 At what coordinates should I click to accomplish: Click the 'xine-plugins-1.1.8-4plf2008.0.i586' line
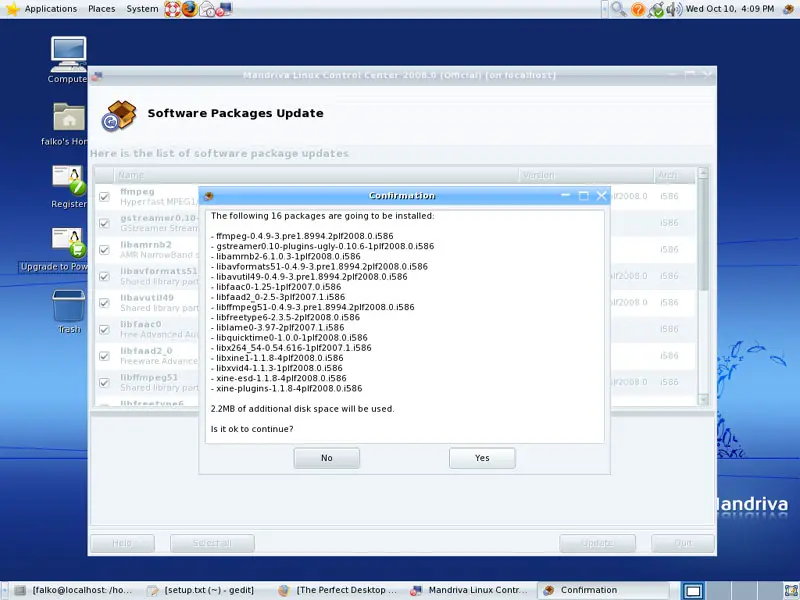pyautogui.click(x=286, y=389)
